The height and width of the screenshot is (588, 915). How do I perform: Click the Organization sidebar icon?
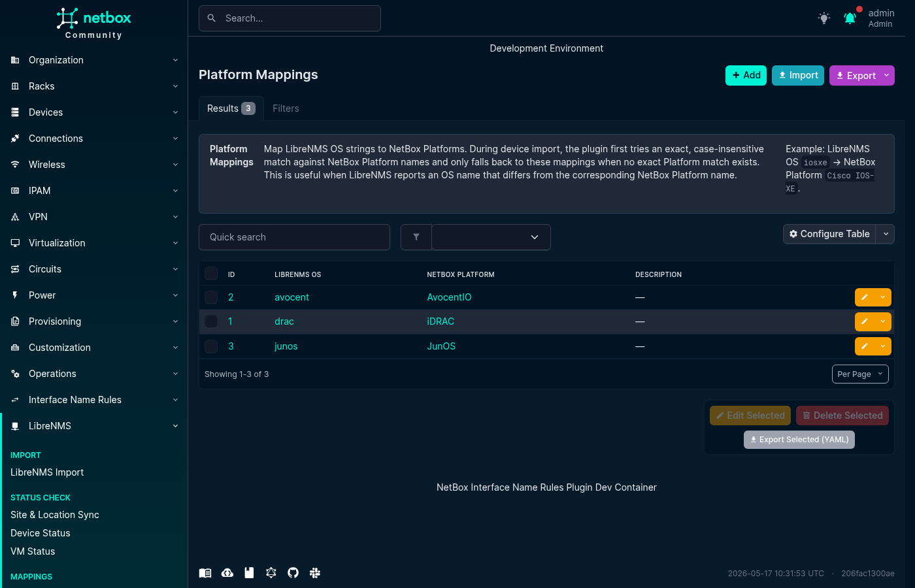coord(15,60)
